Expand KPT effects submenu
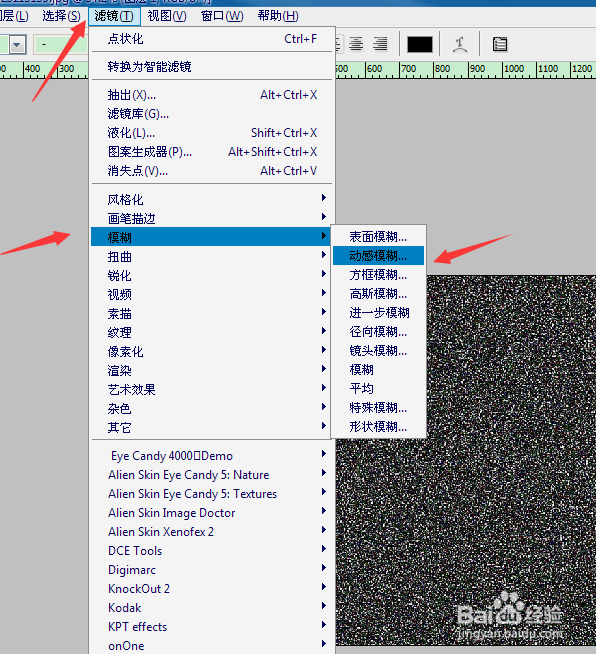The image size is (596, 654). 212,626
